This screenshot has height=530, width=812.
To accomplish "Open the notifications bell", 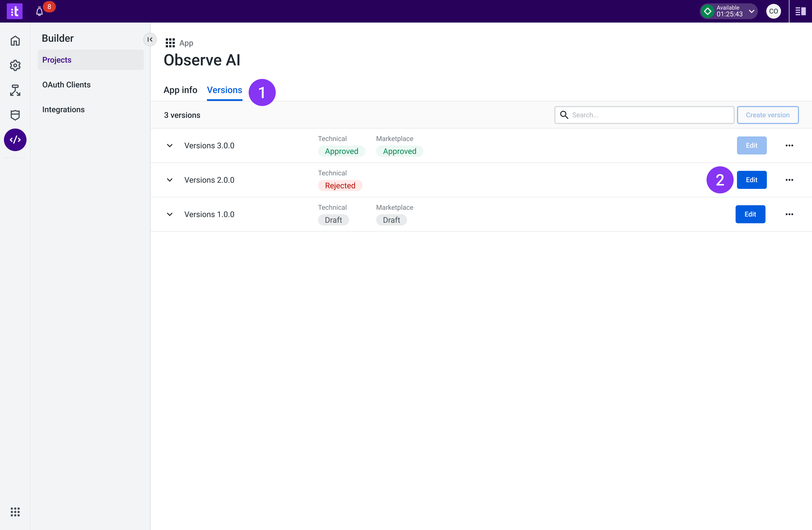I will [39, 12].
